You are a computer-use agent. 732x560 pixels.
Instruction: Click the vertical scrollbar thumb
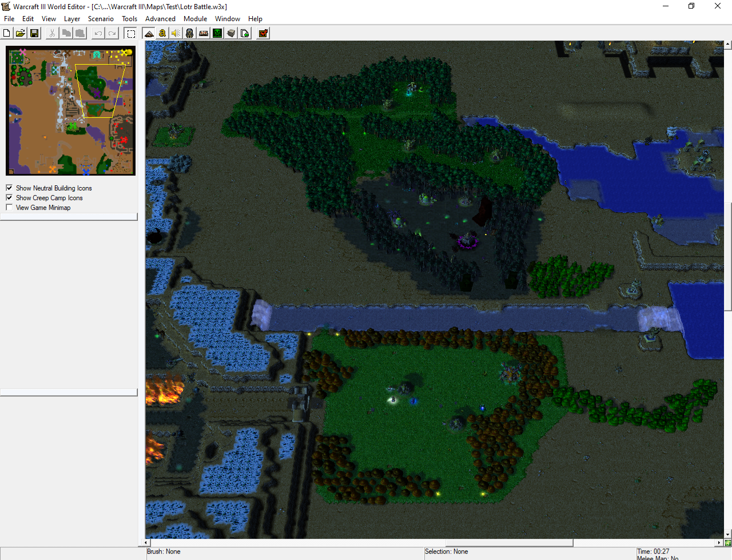pyautogui.click(x=727, y=257)
